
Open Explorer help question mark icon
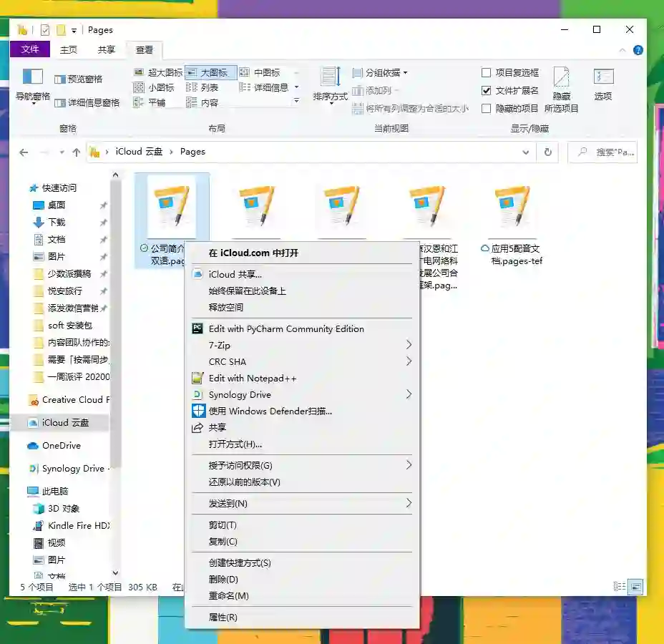tap(638, 50)
